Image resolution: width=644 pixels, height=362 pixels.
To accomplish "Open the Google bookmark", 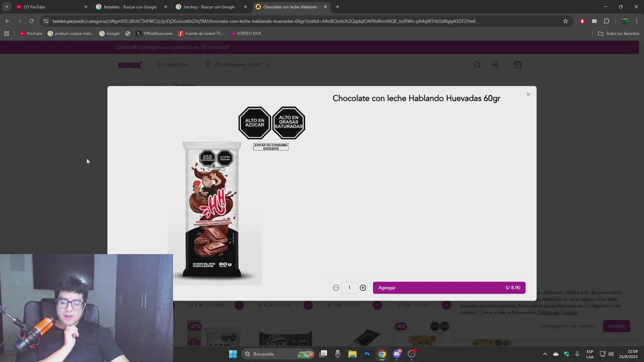I will [x=109, y=33].
